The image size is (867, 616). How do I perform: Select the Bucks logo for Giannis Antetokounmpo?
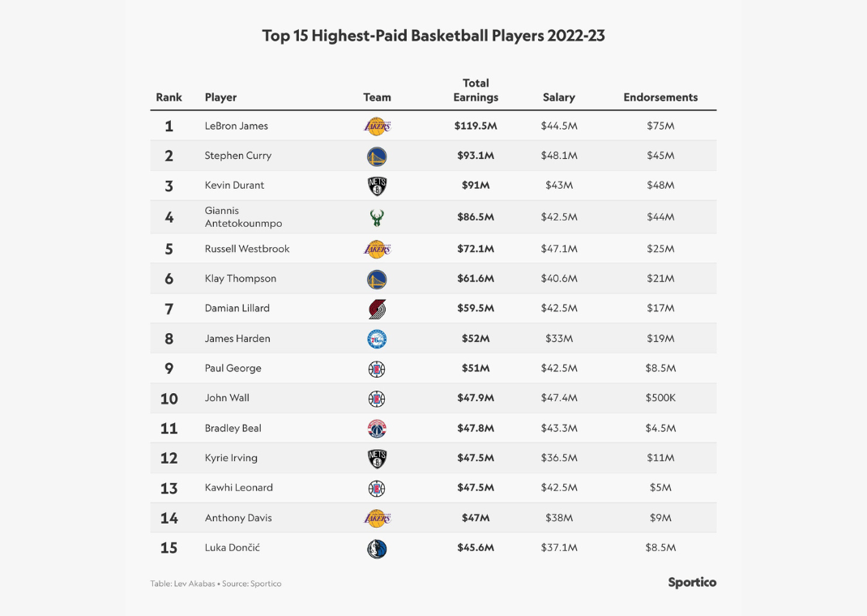(x=377, y=217)
